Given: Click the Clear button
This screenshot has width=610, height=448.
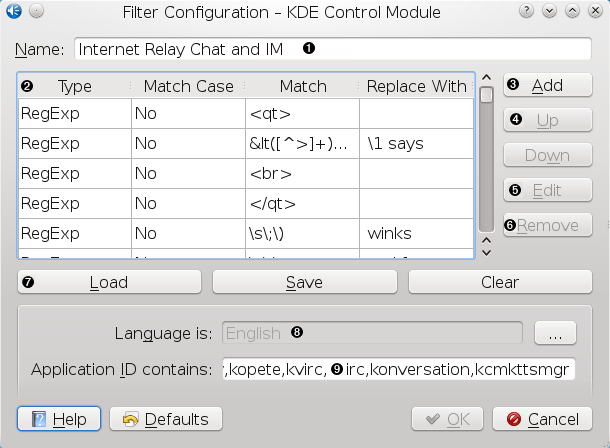Looking at the screenshot, I should coord(500,282).
